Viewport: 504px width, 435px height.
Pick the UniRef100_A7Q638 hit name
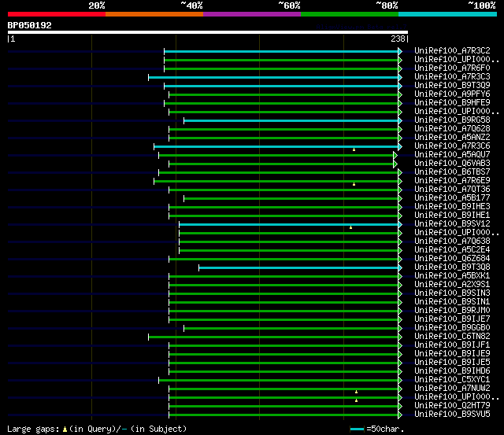pyautogui.click(x=452, y=241)
